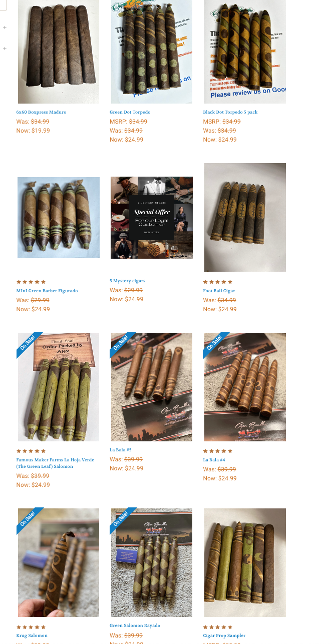This screenshot has height=644, width=332.
Task: Click the star rating above Foot Ball Cigar
Action: [218, 282]
